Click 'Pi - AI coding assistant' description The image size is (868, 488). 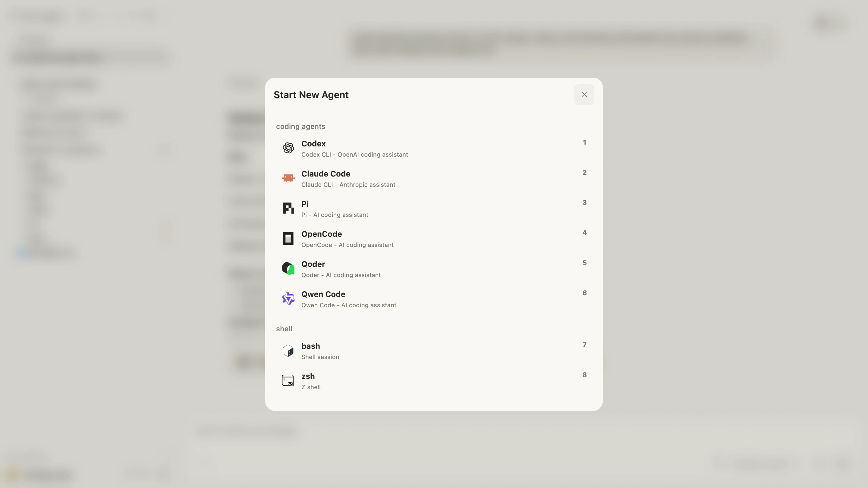335,215
